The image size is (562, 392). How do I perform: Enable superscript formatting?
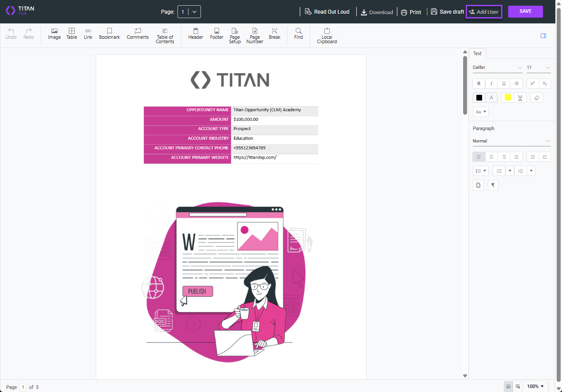tap(532, 83)
